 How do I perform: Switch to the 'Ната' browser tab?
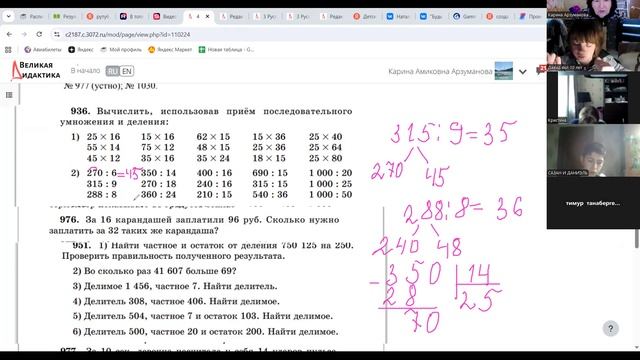coord(398,17)
